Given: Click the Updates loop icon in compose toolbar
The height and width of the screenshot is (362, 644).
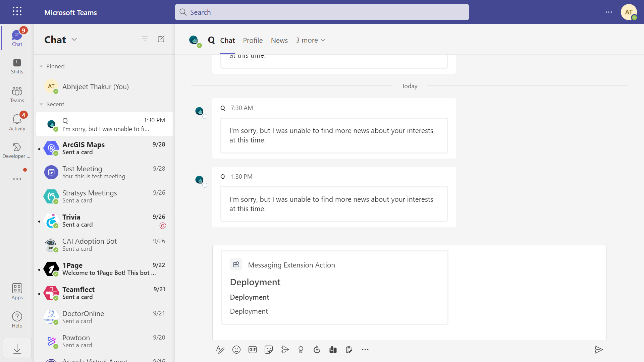Looking at the screenshot, I should click(317, 350).
